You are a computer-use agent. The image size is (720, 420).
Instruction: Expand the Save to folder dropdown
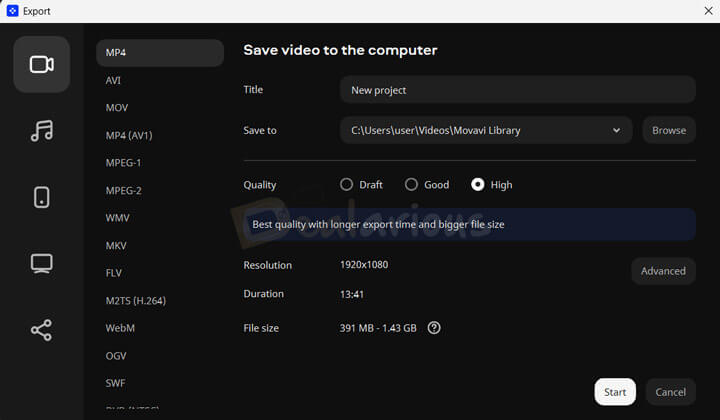tap(616, 130)
